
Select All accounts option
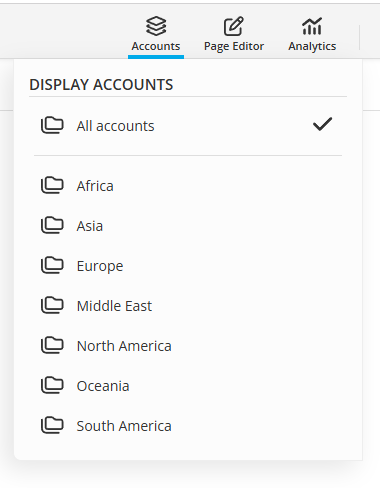pyautogui.click(x=188, y=126)
